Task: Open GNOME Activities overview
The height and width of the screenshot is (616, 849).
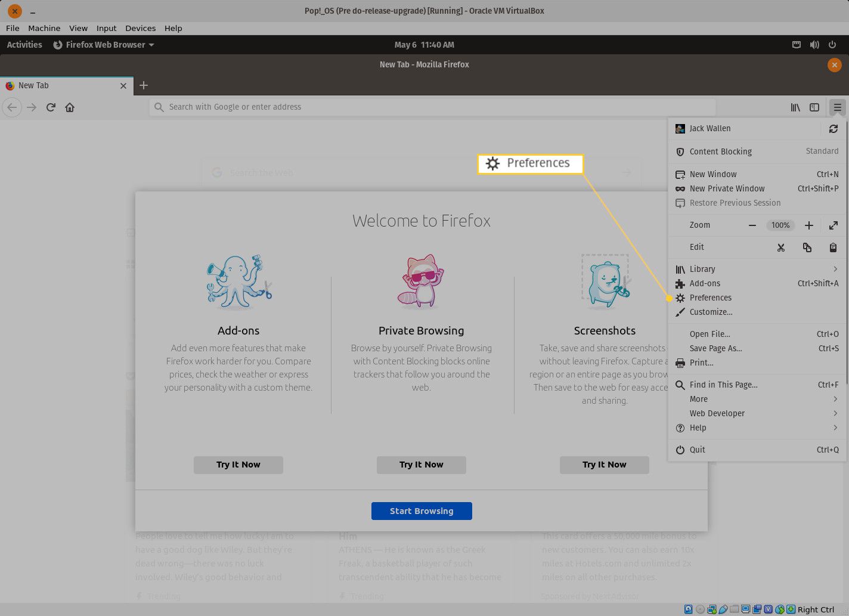Action: 24,45
